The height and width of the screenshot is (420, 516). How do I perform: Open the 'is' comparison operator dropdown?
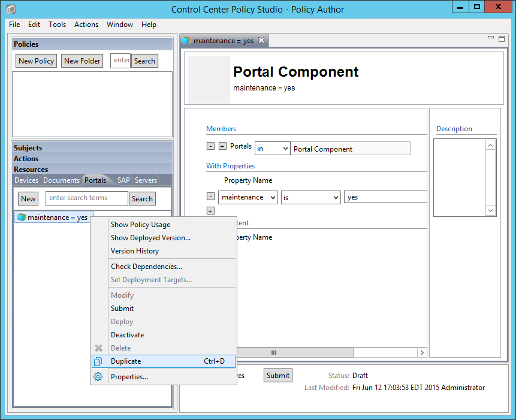click(x=310, y=197)
